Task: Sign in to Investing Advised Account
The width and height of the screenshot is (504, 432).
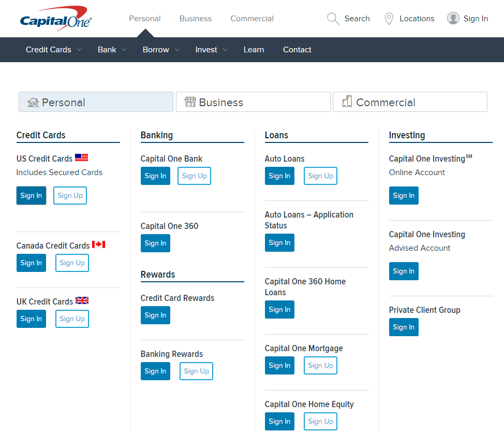Action: (404, 271)
